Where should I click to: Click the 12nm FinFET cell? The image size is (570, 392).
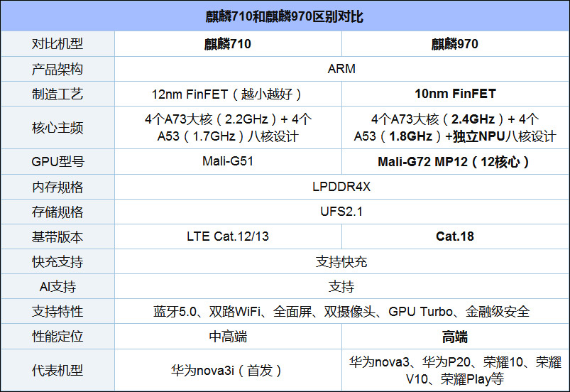tap(228, 94)
